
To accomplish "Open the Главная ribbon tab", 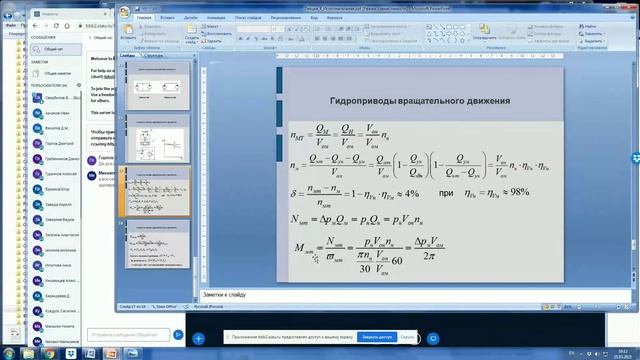I will [x=144, y=18].
